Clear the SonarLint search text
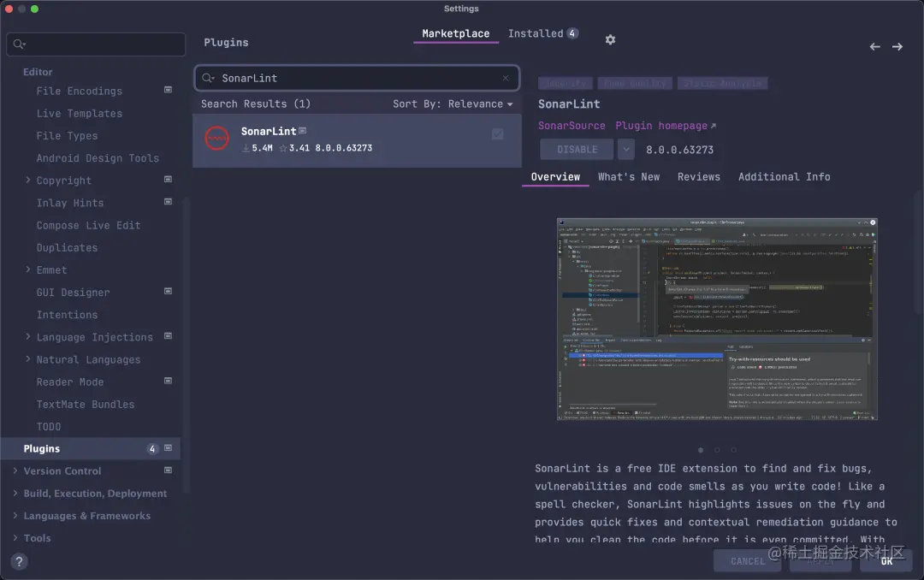 click(506, 78)
